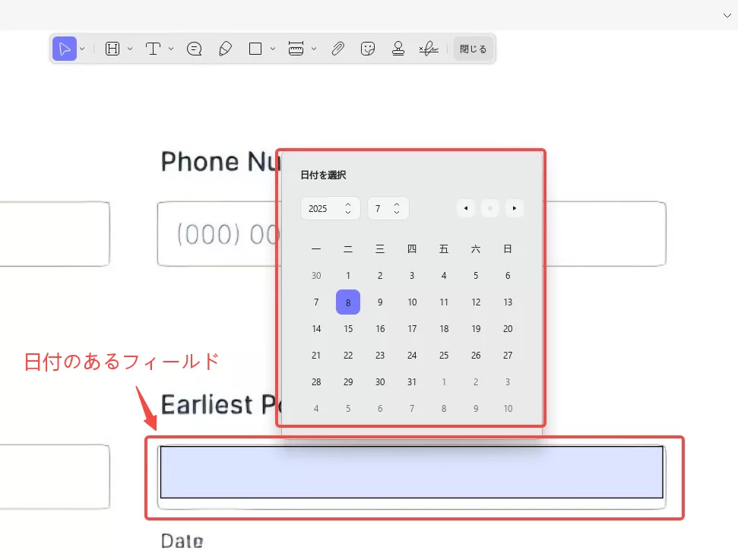Pick date 27 in calendar

(x=508, y=356)
